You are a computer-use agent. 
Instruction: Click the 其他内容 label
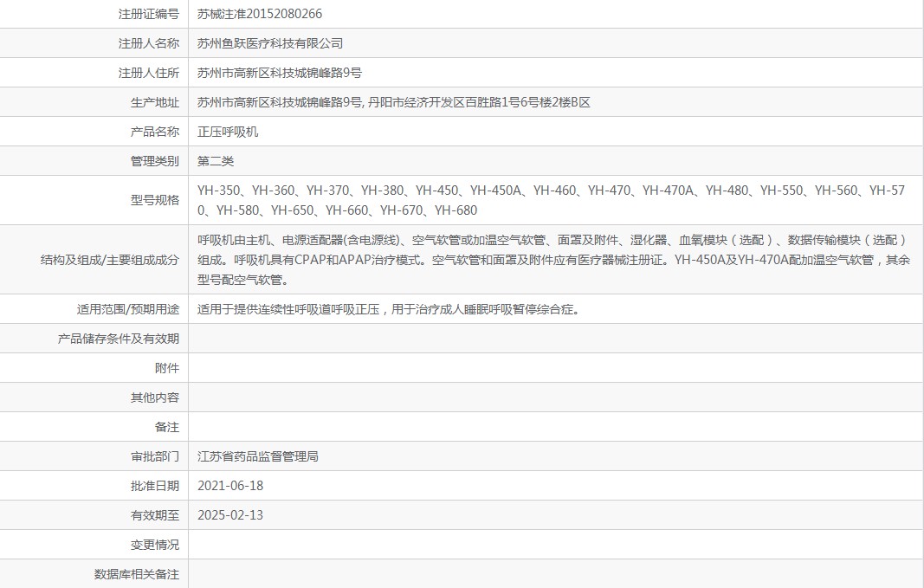154,397
